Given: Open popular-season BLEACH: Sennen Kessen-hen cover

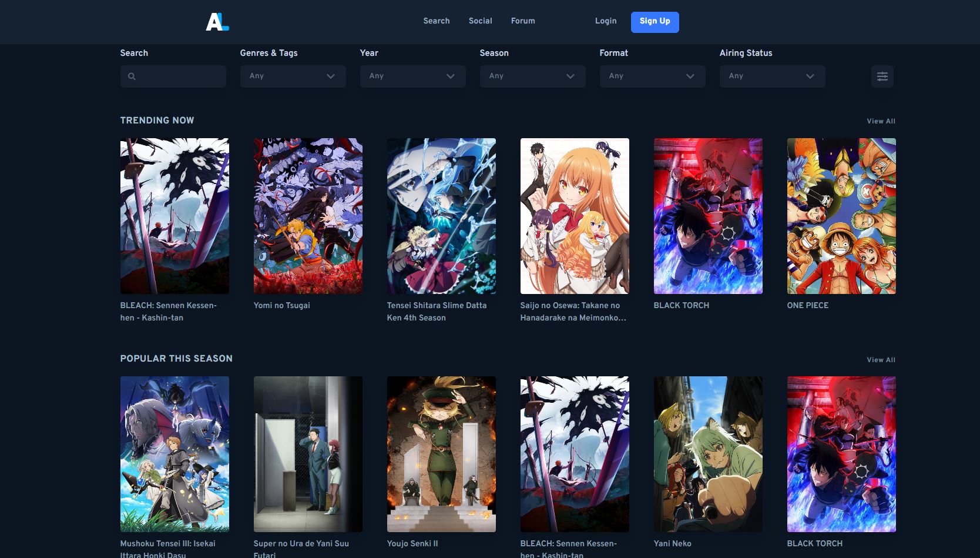Looking at the screenshot, I should [575, 454].
